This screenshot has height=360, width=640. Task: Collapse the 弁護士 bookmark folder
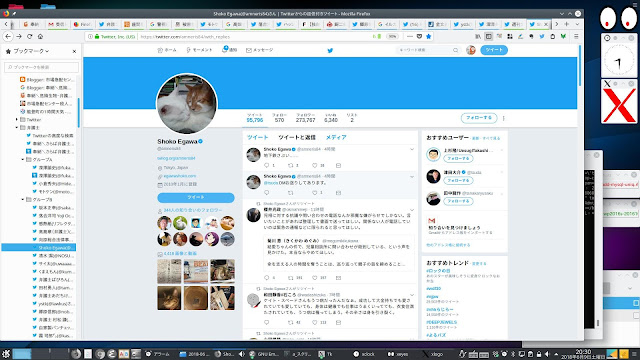click(17, 128)
